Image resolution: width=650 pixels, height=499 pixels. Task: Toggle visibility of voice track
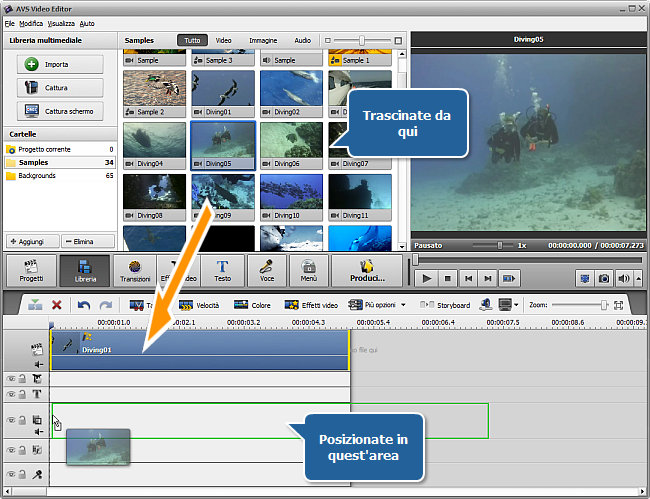(11, 474)
